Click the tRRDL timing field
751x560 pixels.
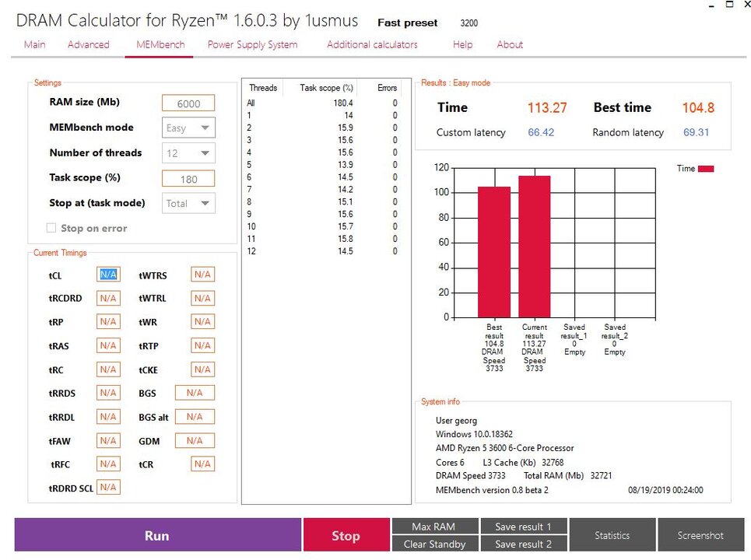(108, 417)
